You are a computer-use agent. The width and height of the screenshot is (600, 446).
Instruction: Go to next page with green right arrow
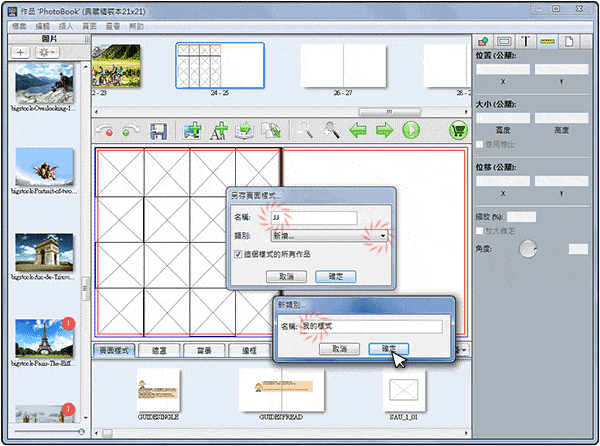(385, 130)
